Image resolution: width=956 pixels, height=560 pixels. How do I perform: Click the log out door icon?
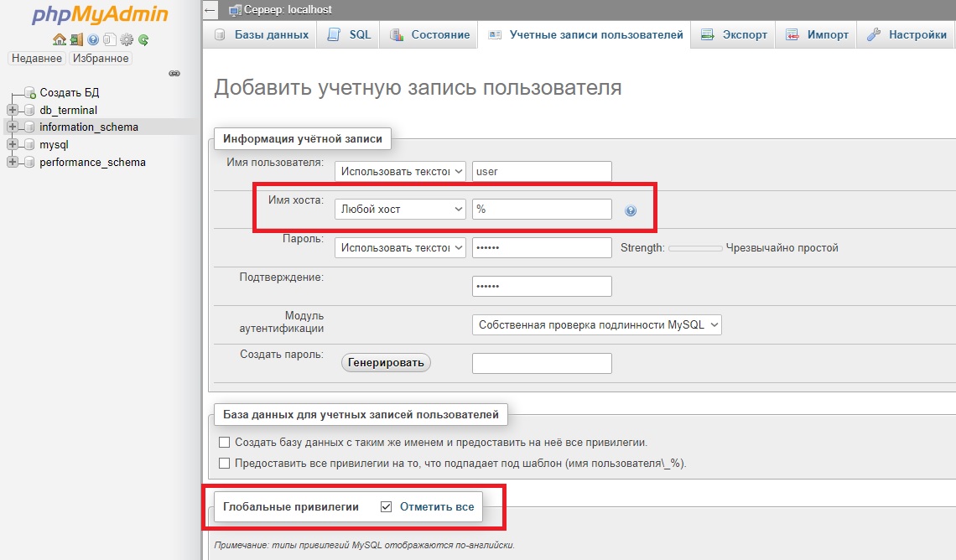pyautogui.click(x=76, y=39)
